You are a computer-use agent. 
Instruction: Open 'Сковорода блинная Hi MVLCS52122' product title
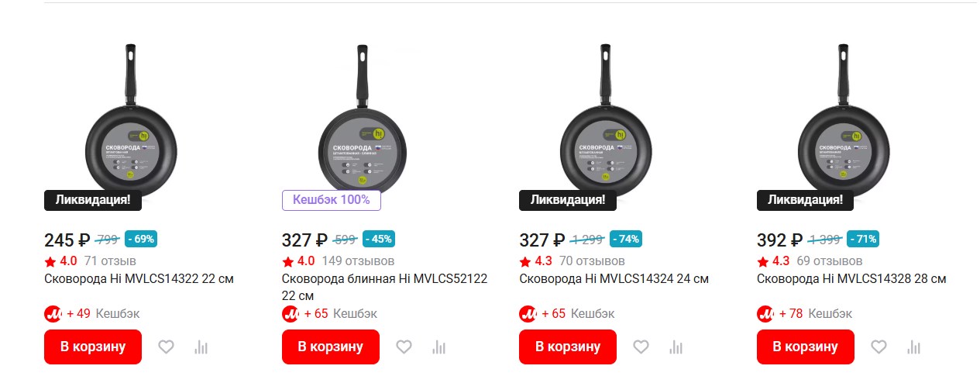(x=384, y=279)
